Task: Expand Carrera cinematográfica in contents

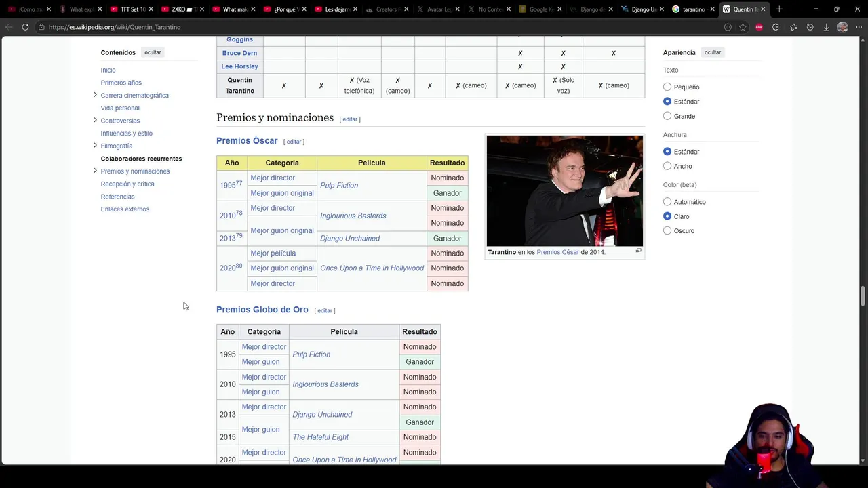Action: coord(95,95)
